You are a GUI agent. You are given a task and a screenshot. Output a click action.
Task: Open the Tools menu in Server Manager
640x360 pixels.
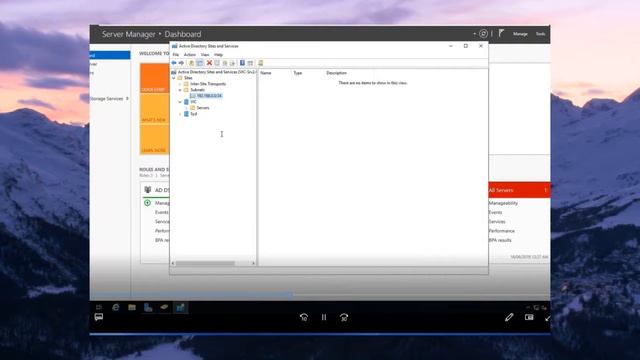(540, 34)
